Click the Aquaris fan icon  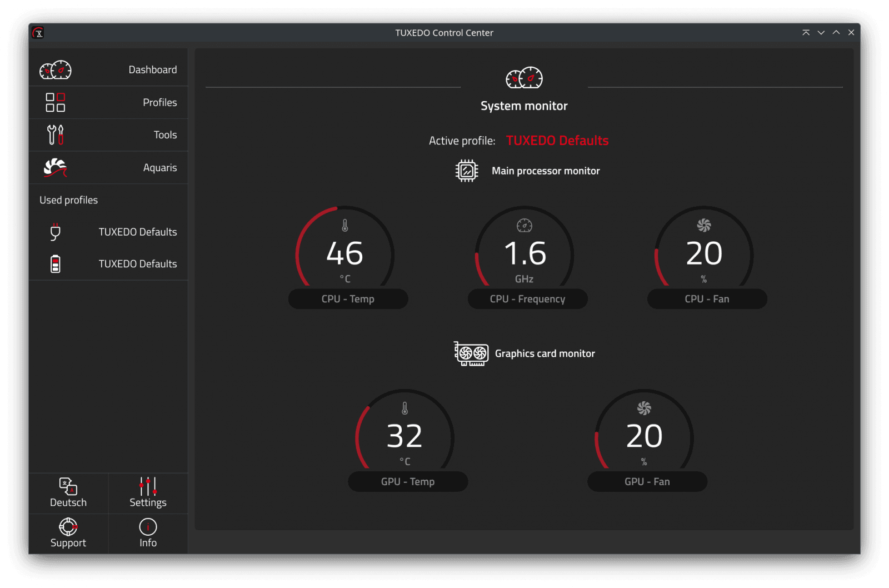point(56,167)
